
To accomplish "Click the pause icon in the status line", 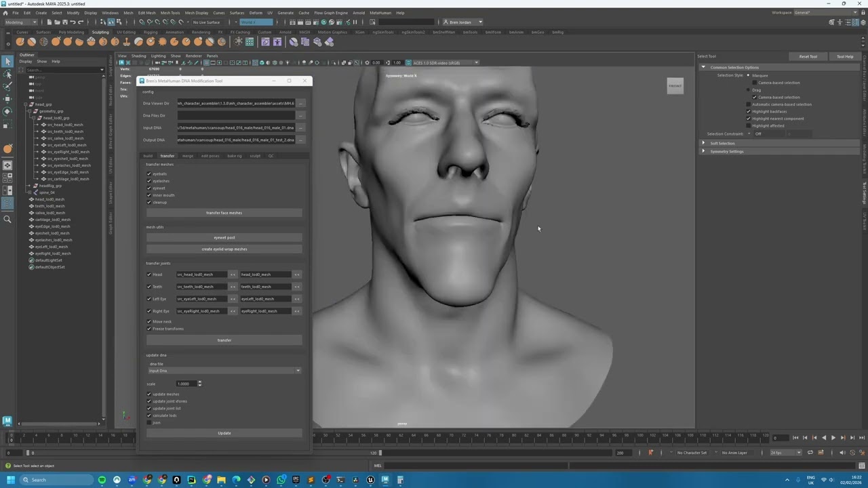I will click(355, 22).
